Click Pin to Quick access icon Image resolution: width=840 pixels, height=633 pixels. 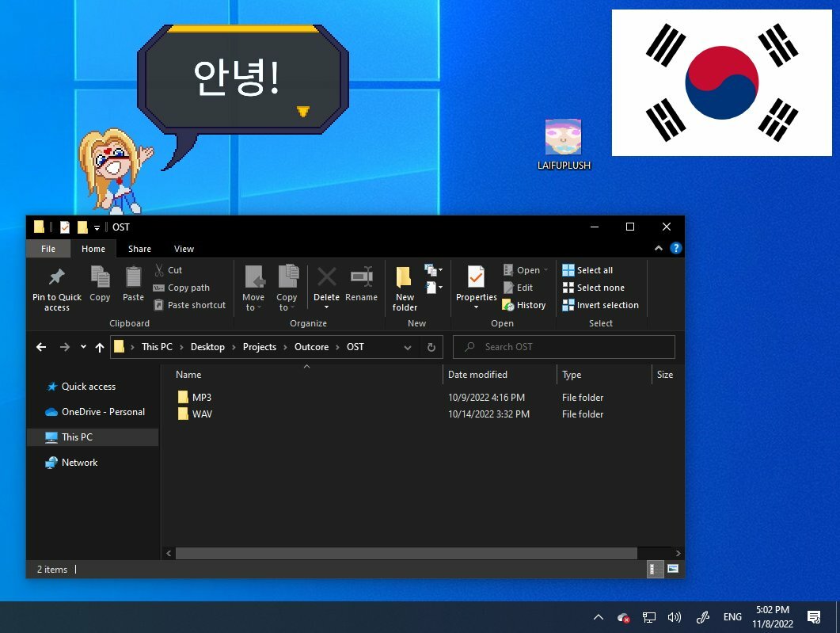pyautogui.click(x=57, y=277)
